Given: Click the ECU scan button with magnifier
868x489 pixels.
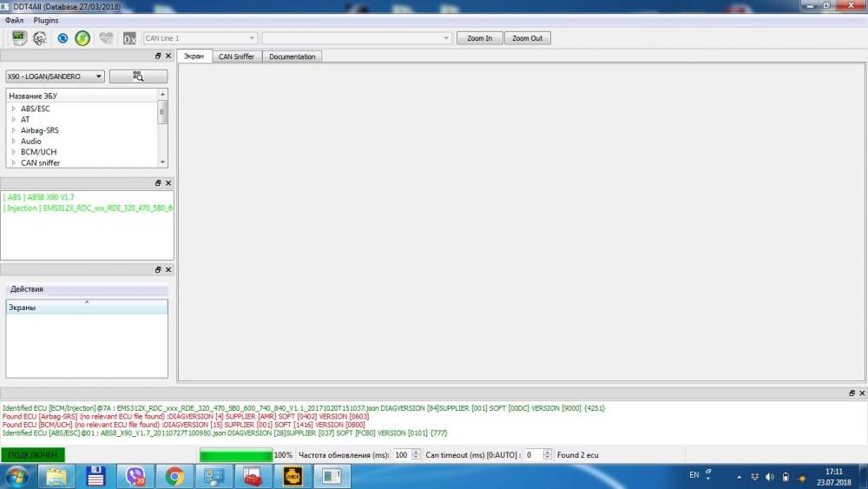Looking at the screenshot, I should [138, 76].
